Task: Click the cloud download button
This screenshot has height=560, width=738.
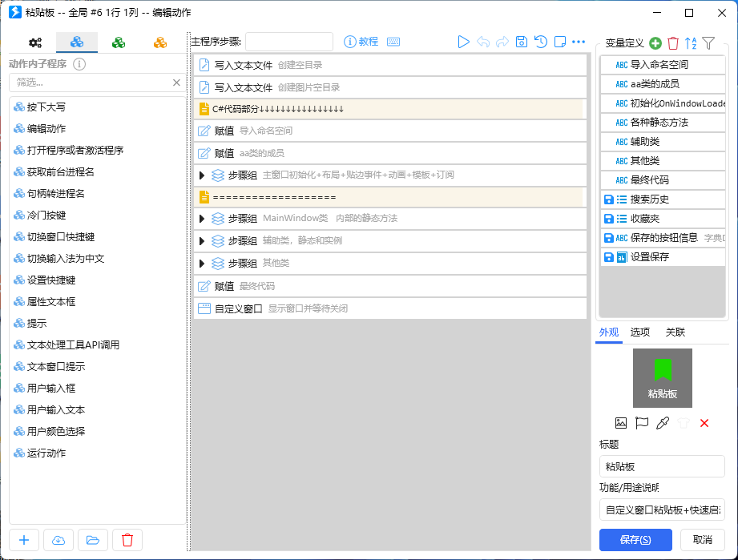Action: click(x=58, y=540)
